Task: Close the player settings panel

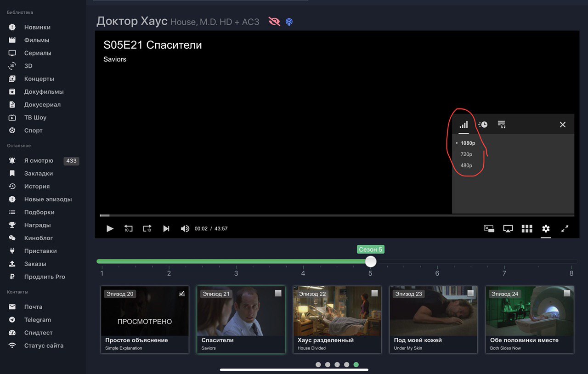Action: 563,125
